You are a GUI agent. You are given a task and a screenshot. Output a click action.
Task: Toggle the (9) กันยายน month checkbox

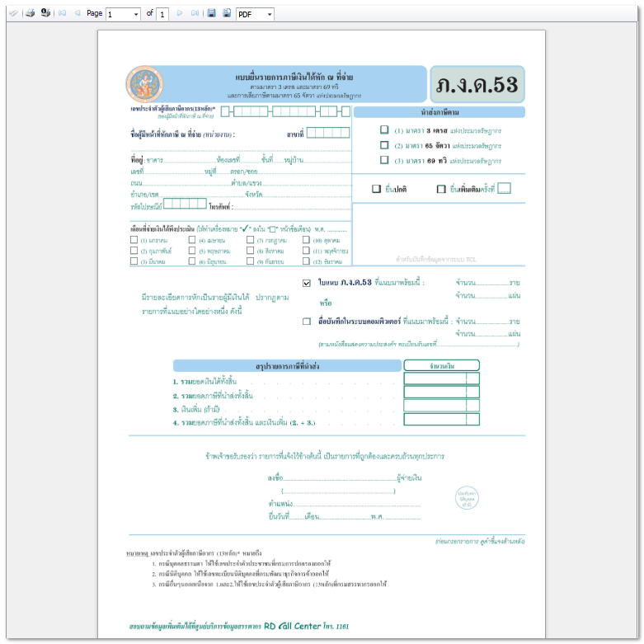pos(249,261)
